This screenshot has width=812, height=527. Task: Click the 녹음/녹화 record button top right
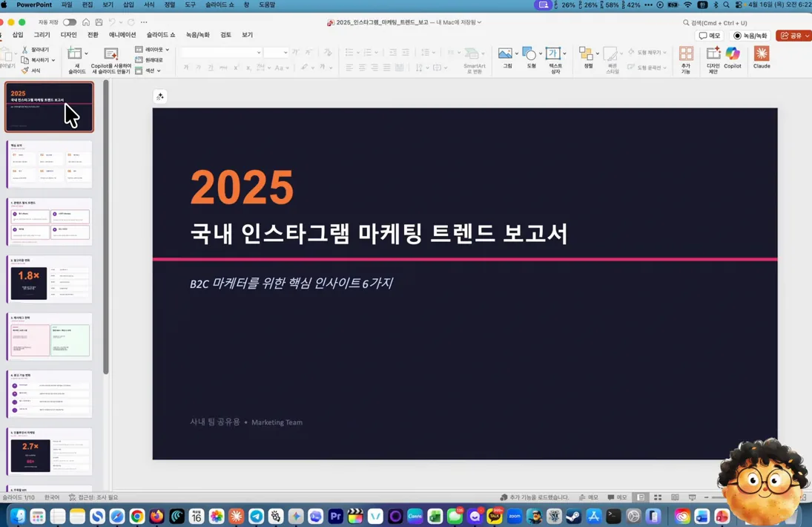coord(750,36)
